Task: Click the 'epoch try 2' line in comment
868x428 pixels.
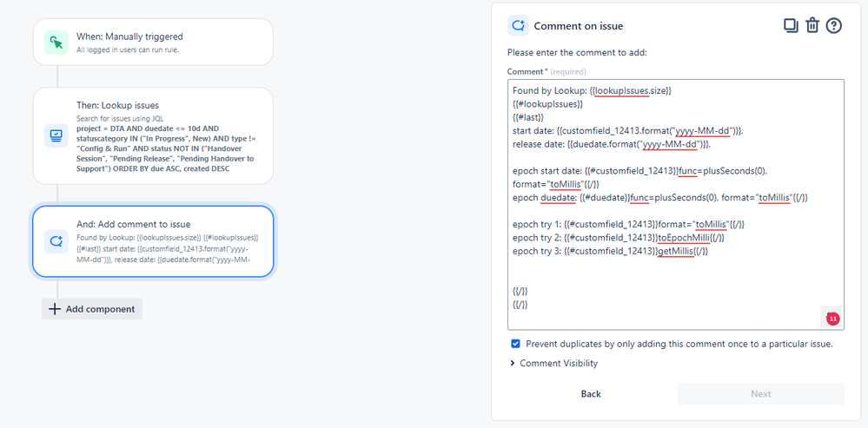Action: click(x=619, y=238)
